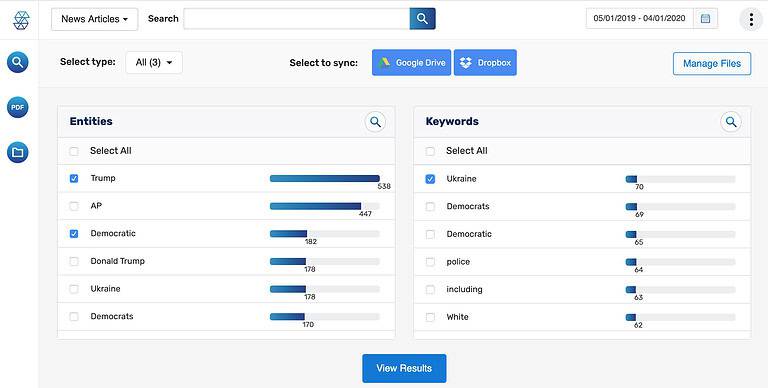Click the sidebar search circle icon

[18, 62]
